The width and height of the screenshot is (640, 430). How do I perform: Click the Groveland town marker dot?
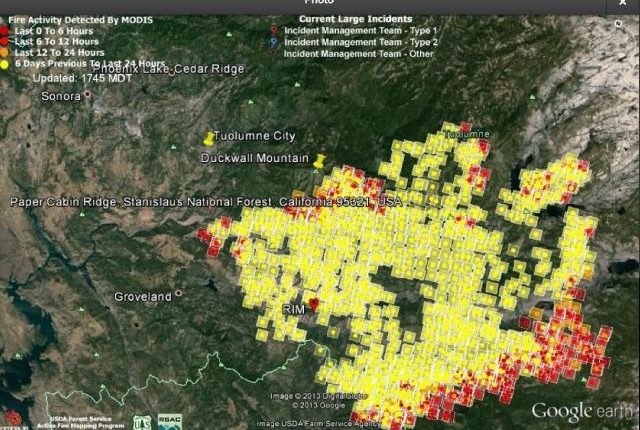click(x=178, y=294)
